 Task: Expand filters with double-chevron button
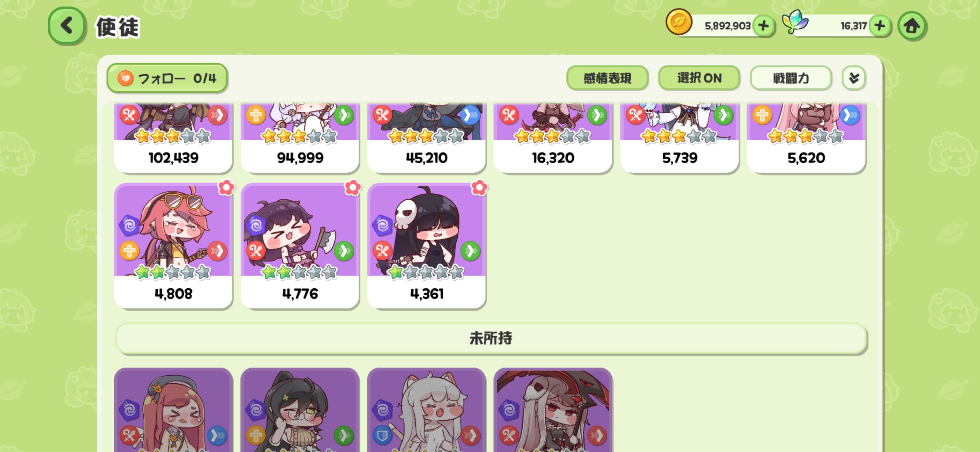click(854, 78)
